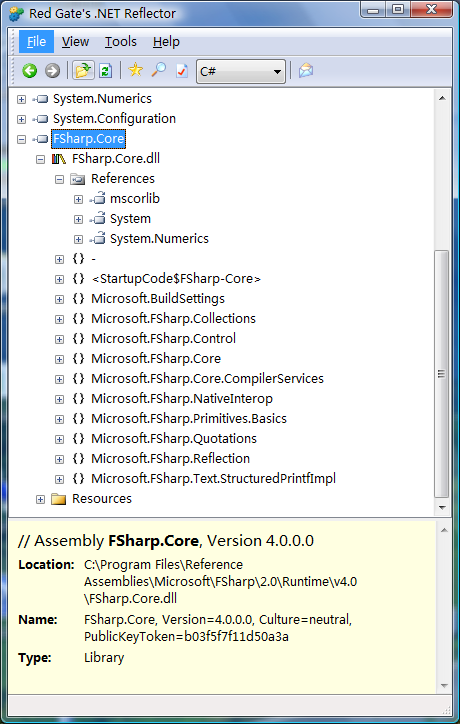The height and width of the screenshot is (724, 460).
Task: Minimize the .NET Reflector window
Action: point(374,9)
